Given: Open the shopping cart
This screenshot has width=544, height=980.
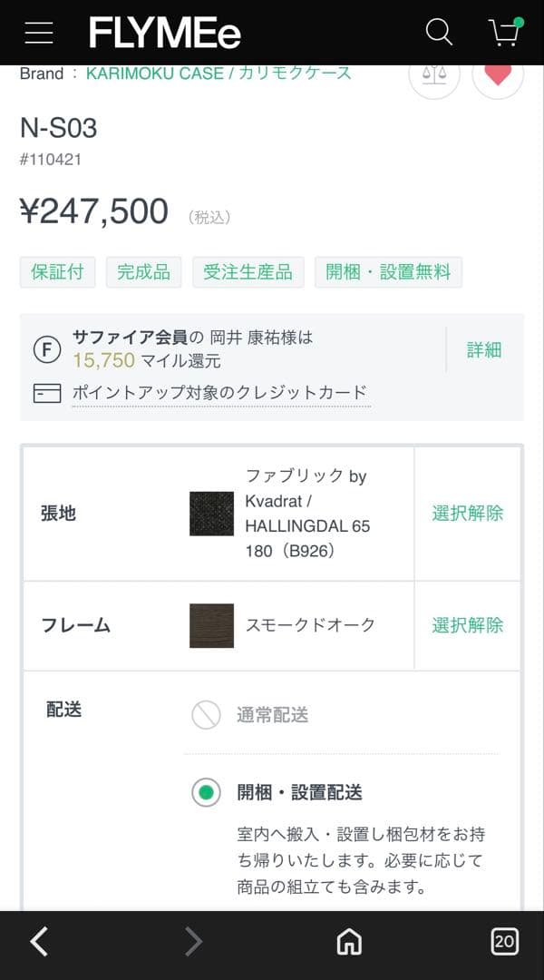Looking at the screenshot, I should [504, 33].
